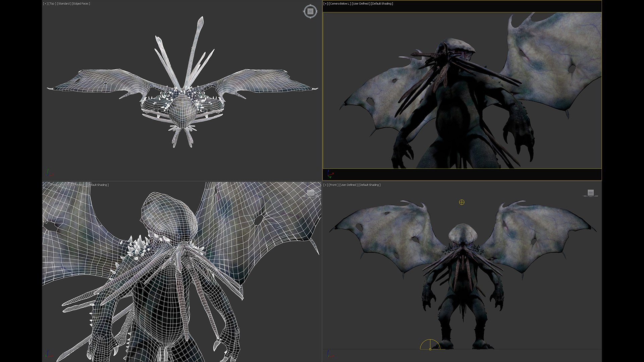
Task: Open the [Camera Below L] view menu
Action: coord(340,4)
